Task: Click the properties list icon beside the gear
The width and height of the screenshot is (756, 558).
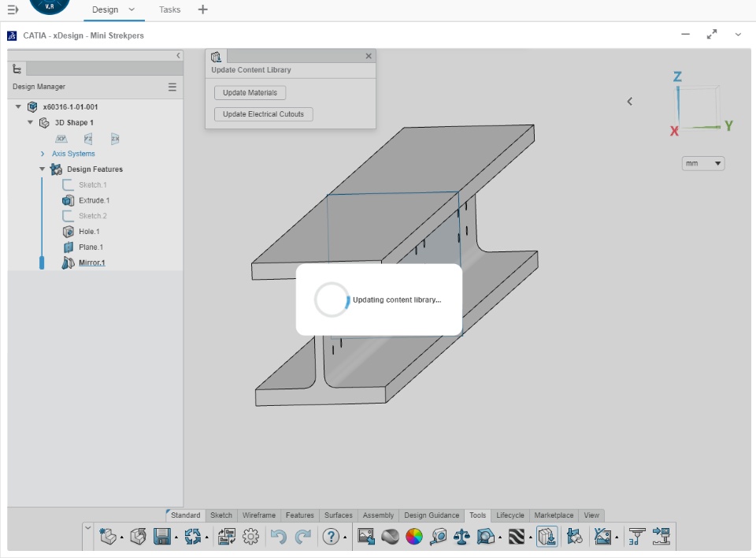Action: pos(227,536)
